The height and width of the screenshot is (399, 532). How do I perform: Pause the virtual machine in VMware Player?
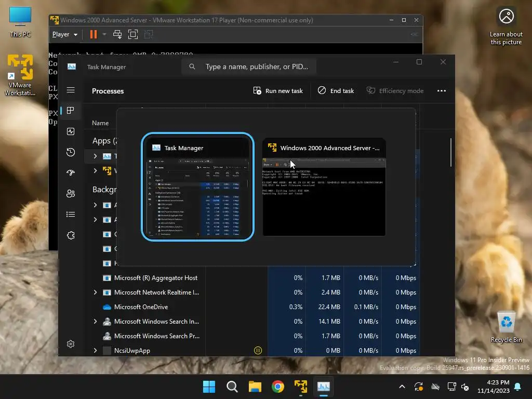click(94, 34)
